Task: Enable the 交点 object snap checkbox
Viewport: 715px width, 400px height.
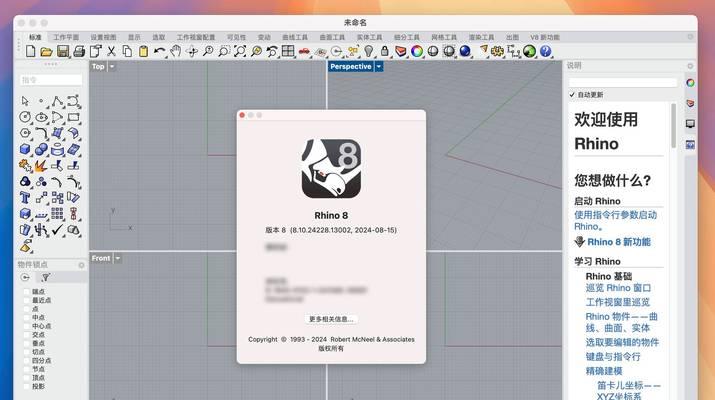Action: tap(26, 335)
